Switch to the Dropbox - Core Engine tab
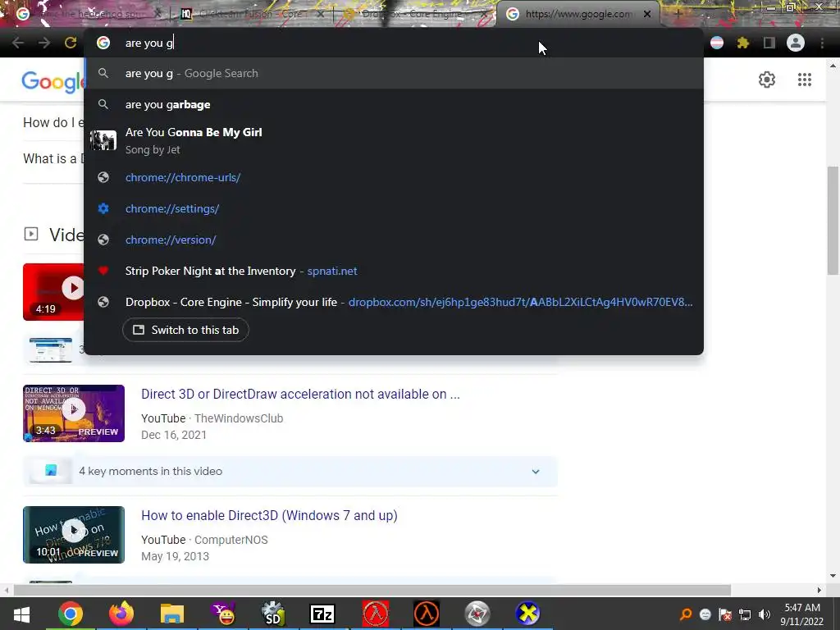Screen dimensions: 840x630 [x=412, y=14]
